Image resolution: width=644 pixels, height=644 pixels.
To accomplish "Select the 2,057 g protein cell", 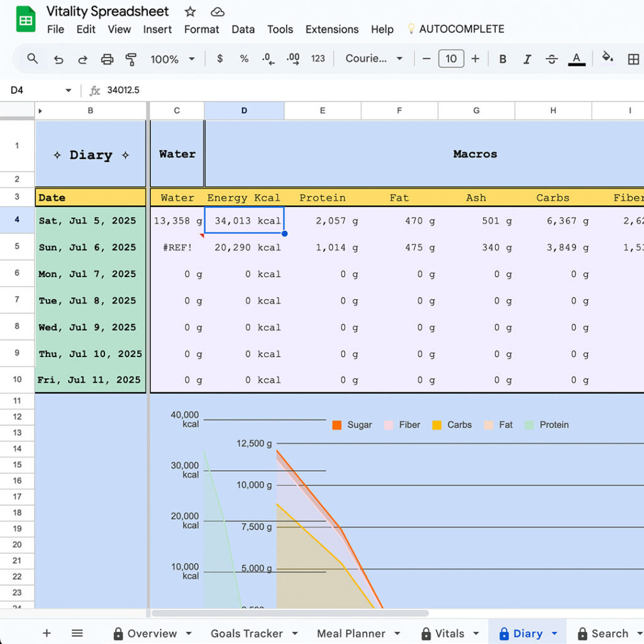I will click(x=323, y=221).
